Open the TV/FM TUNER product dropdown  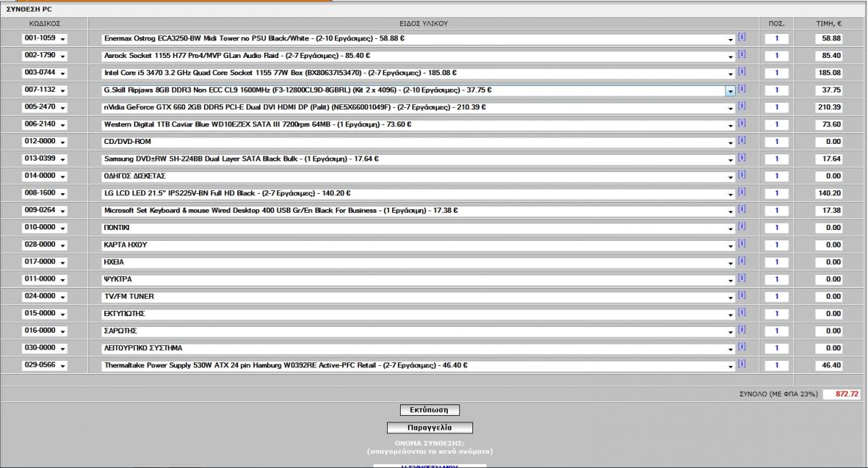pos(418,297)
